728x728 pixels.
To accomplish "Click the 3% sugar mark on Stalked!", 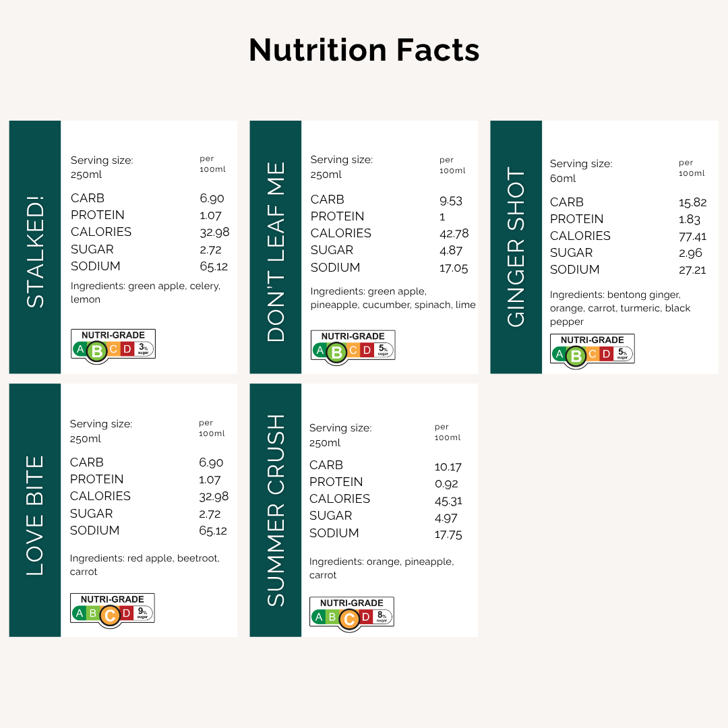I will (144, 348).
